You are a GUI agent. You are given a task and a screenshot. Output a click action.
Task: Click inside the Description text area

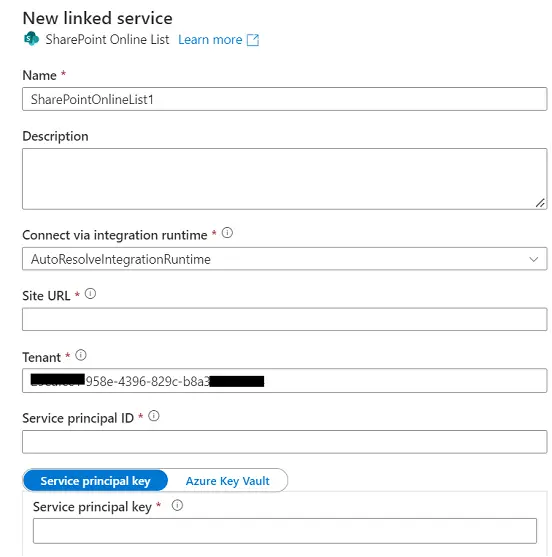pyautogui.click(x=285, y=179)
